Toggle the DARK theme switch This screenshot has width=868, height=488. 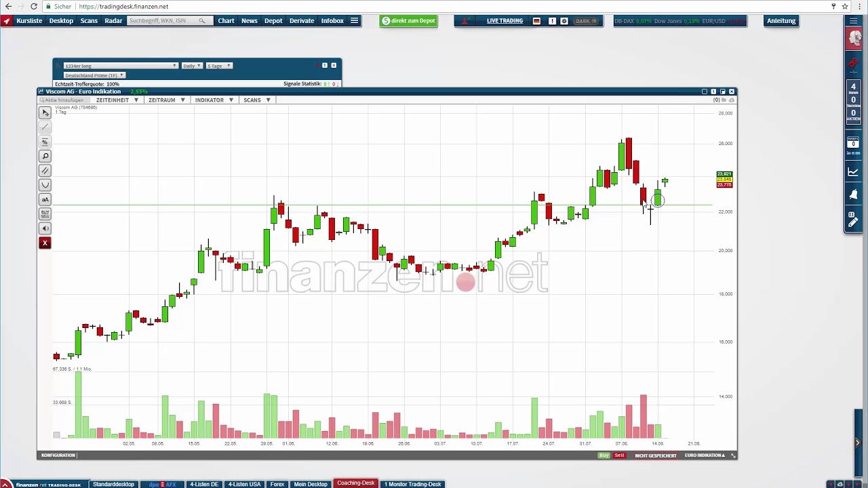[586, 21]
